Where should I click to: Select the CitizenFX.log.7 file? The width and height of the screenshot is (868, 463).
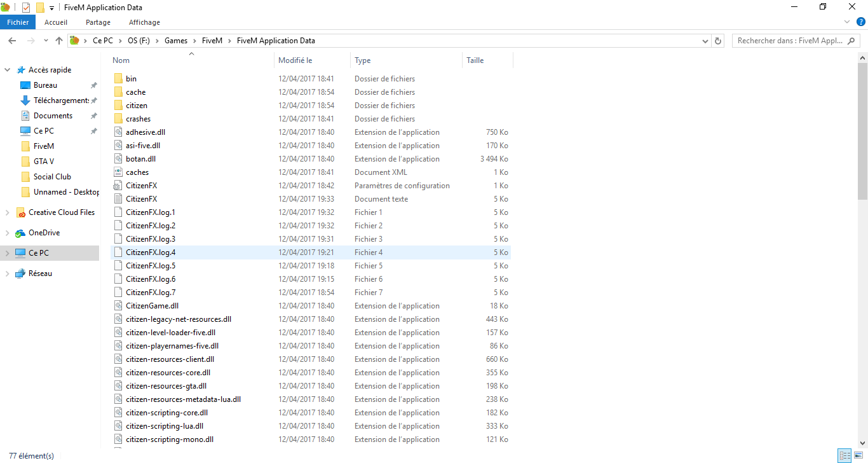pyautogui.click(x=151, y=293)
